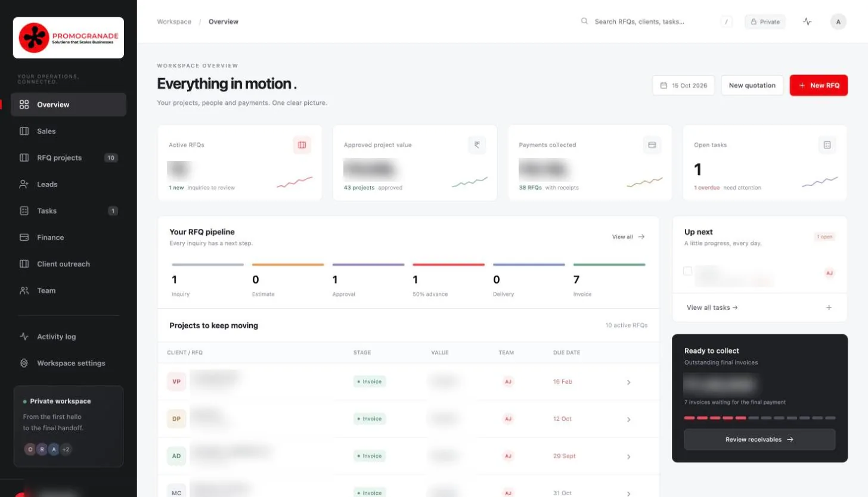Click the Payments collected card icon

click(x=652, y=145)
